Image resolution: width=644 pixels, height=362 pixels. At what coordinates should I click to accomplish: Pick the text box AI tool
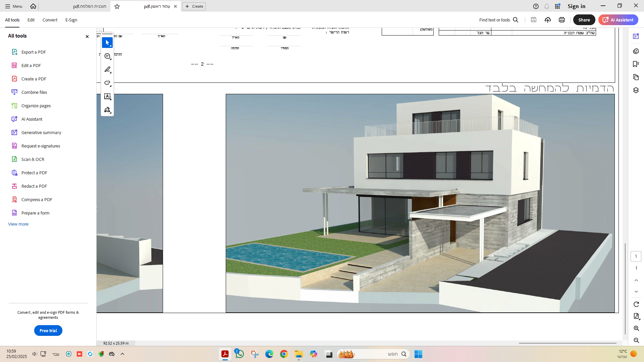click(107, 97)
